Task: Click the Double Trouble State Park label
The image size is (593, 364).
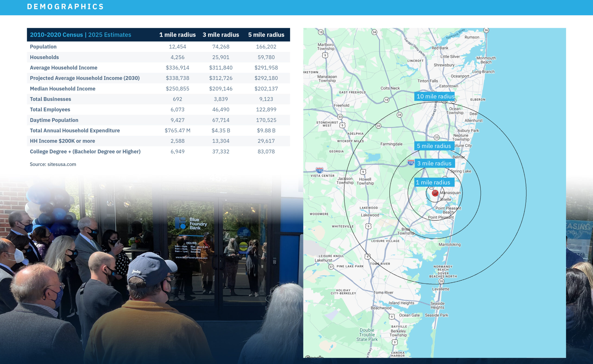Action: 367,335
